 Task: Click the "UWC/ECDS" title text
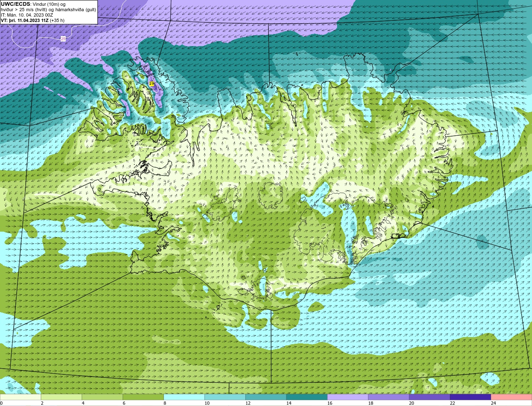(15, 4)
